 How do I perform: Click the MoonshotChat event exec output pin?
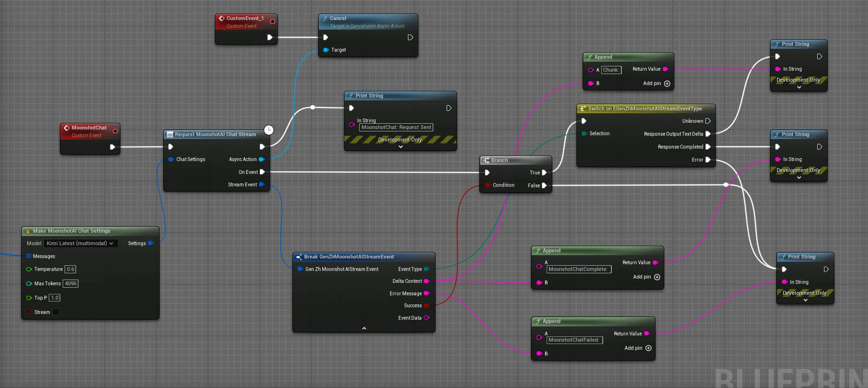click(x=112, y=147)
